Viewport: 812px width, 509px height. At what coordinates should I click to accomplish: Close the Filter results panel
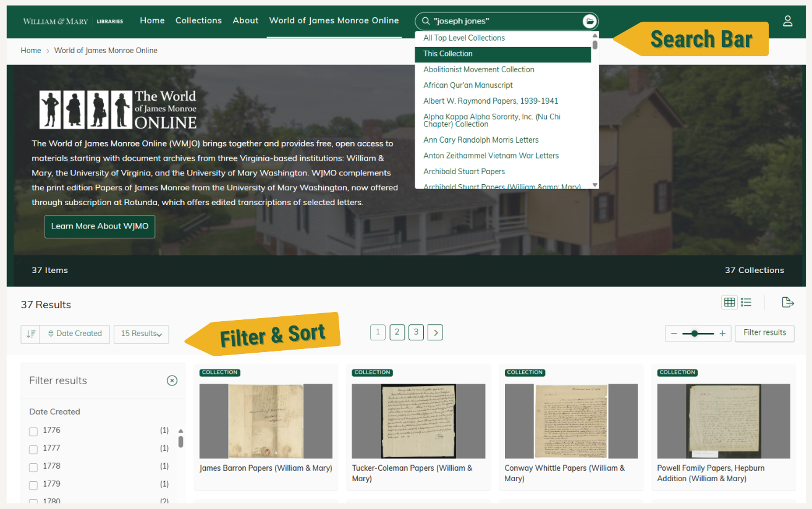pos(172,381)
